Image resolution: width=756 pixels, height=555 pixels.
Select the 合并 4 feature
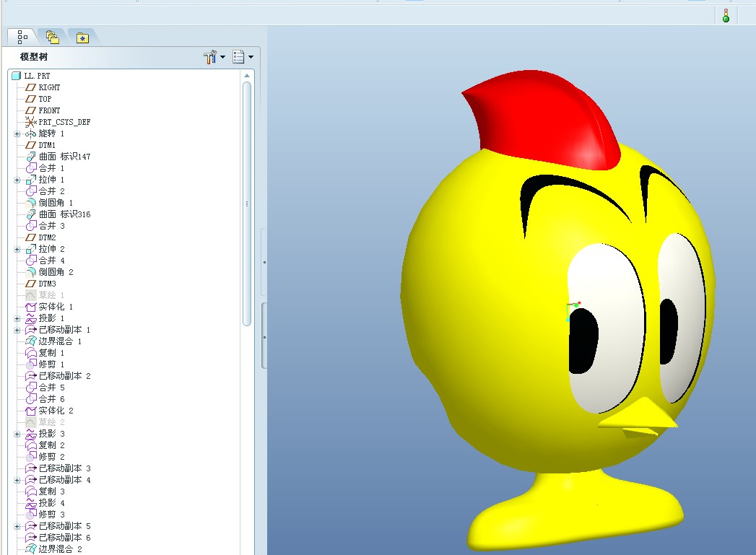coord(45,261)
